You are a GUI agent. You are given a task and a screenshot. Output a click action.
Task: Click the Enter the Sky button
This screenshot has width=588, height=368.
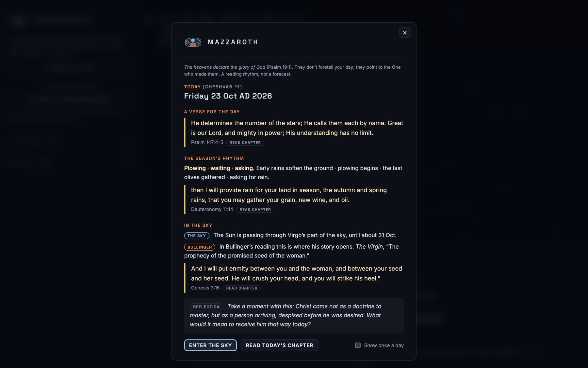[x=210, y=345]
